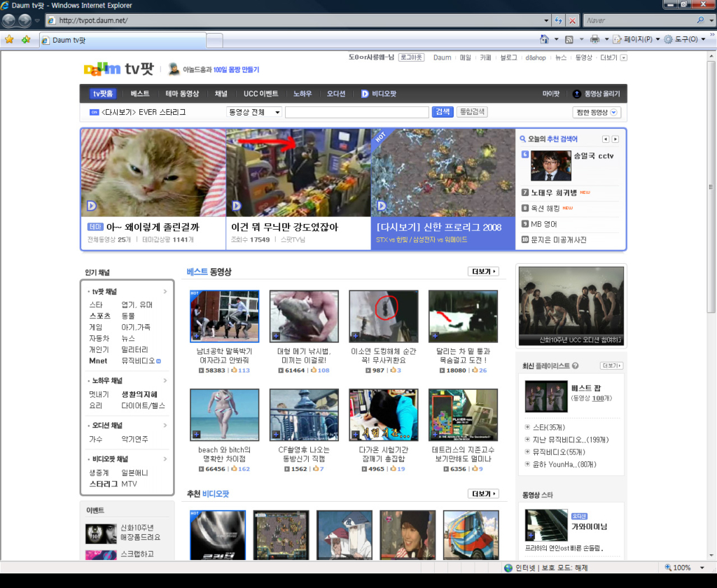Click the D icon on the sleepy cat video
Screen dimensions: 717x588
(92, 206)
